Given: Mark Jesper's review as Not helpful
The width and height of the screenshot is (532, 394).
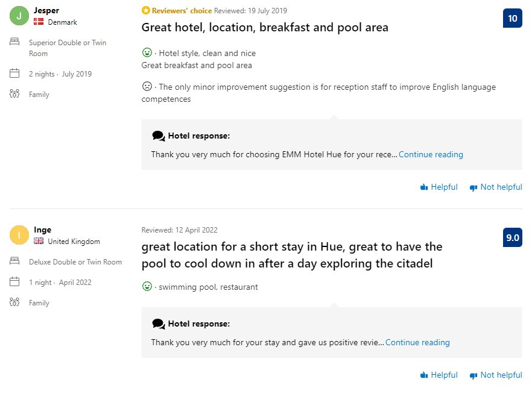Looking at the screenshot, I should point(495,187).
